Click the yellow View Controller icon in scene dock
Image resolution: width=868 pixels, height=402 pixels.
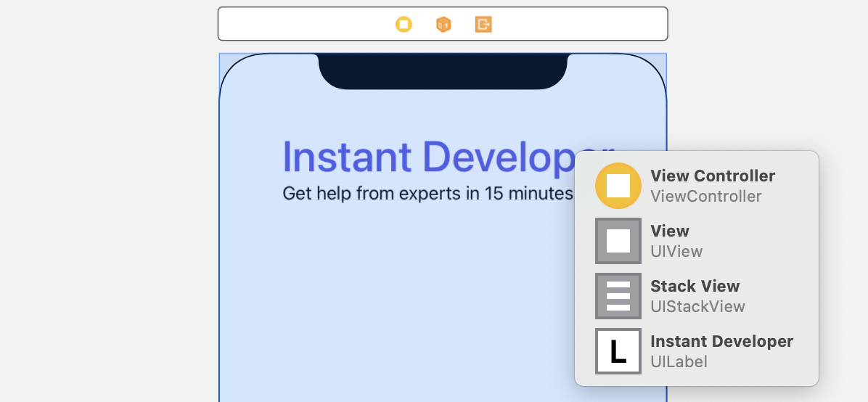click(404, 25)
